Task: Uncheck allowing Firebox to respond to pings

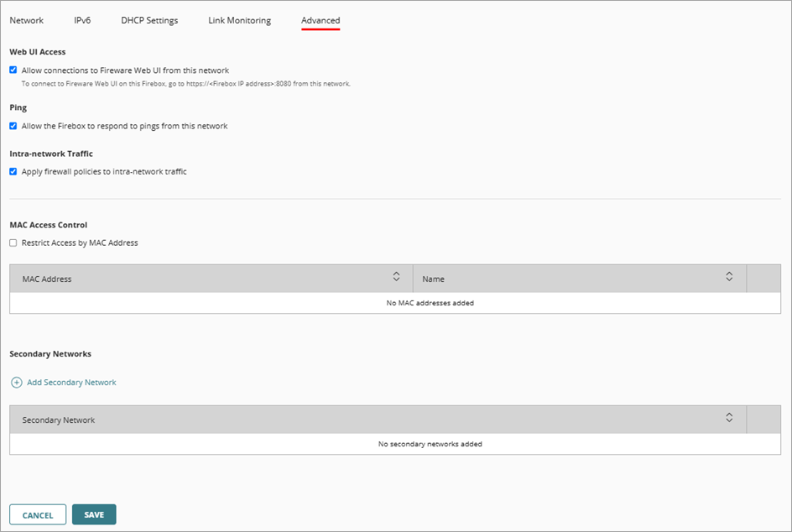Action: (x=13, y=125)
